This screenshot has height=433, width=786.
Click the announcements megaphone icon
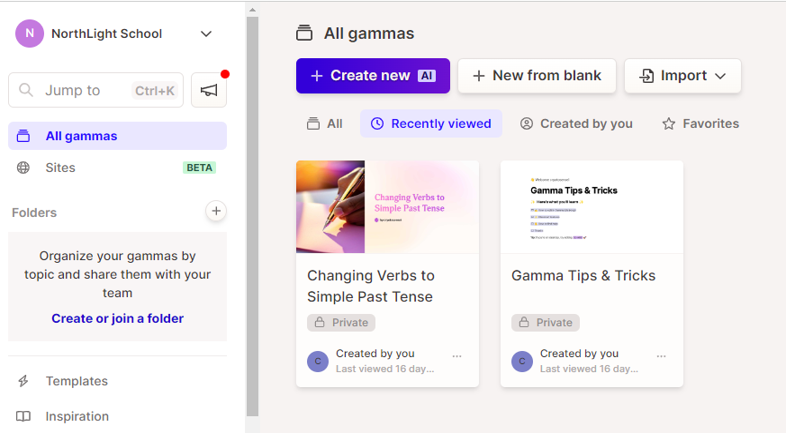209,90
